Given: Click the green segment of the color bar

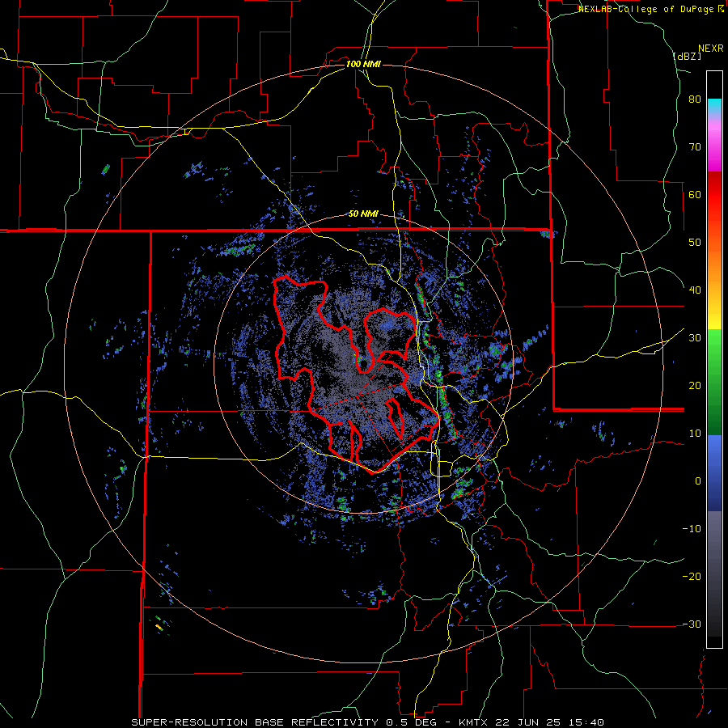Looking at the screenshot, I should 714,382.
